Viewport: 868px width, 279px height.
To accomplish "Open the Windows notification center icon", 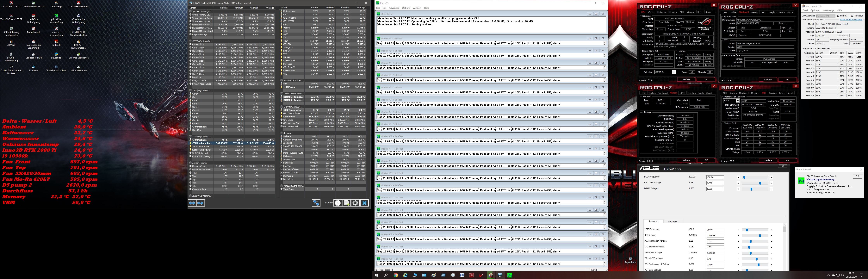I will click(862, 275).
